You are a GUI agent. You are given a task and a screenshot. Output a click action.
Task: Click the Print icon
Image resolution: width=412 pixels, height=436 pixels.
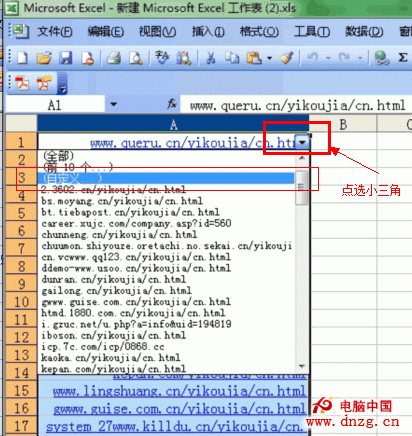pos(114,58)
